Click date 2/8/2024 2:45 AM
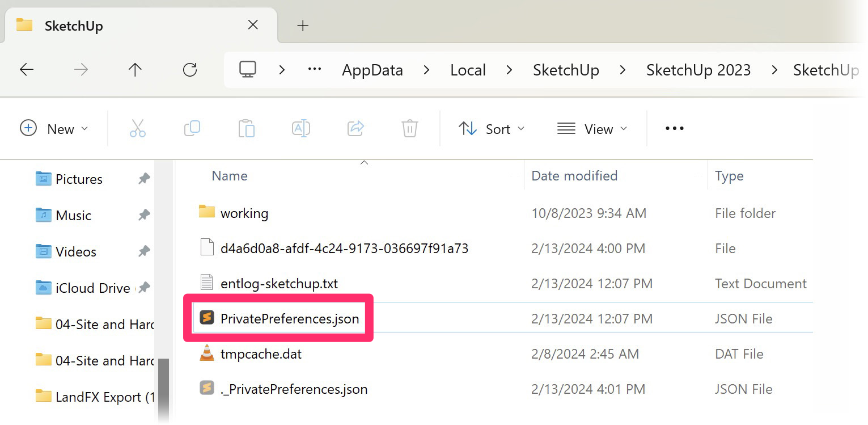Viewport: 868px width, 425px height. coord(585,354)
